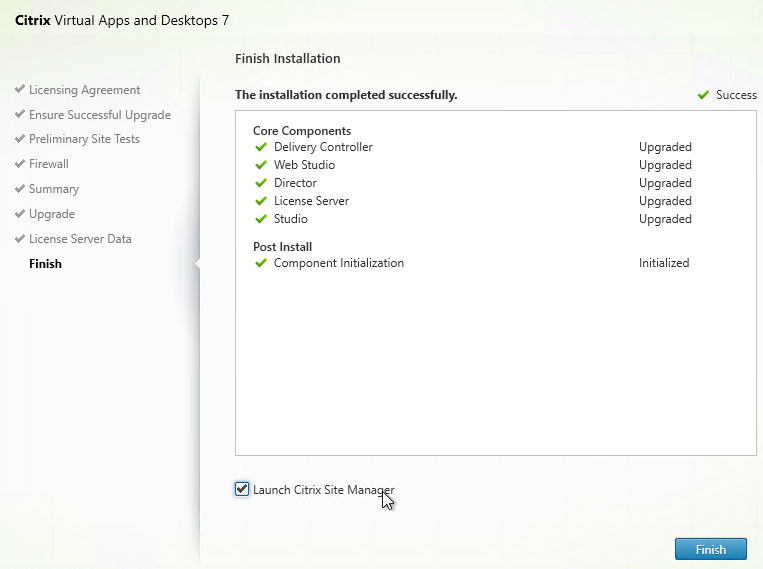The image size is (763, 569).
Task: Click the Upgrade step in sidebar
Action: coord(51,214)
